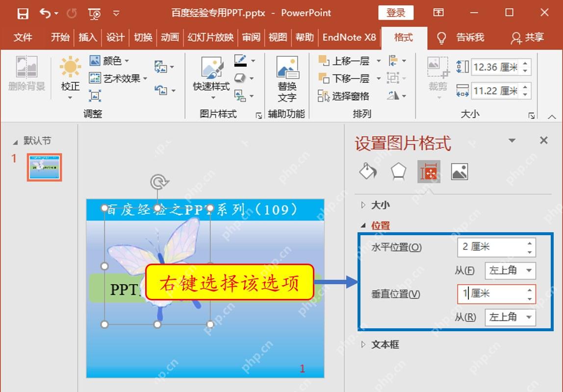Open the 文件 menu tab
Image resolution: width=563 pixels, height=392 pixels.
(23, 37)
